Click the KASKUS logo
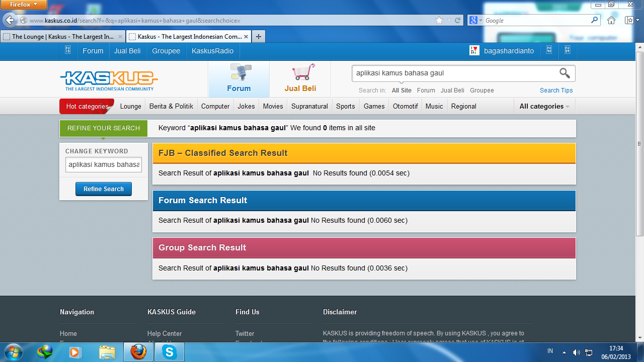Screen dimensions: 644x362 click(109, 80)
